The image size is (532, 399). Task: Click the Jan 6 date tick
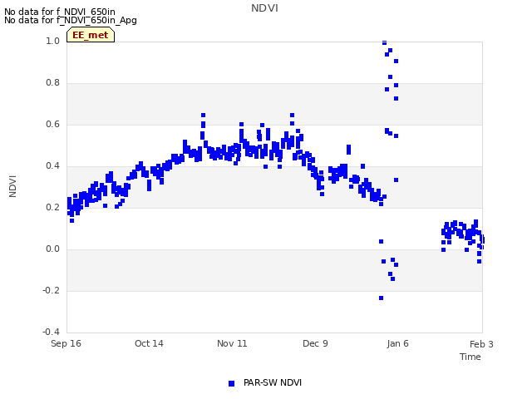coord(397,343)
